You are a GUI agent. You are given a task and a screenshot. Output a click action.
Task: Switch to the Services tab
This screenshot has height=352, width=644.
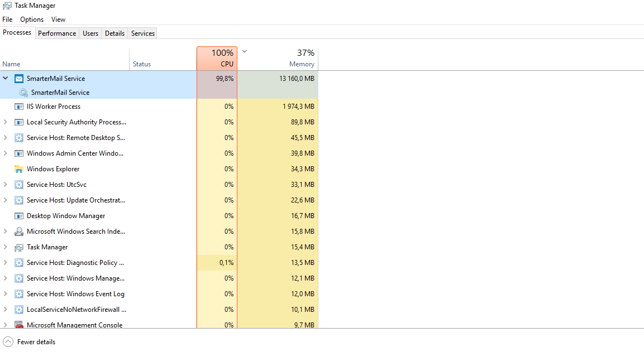[142, 33]
